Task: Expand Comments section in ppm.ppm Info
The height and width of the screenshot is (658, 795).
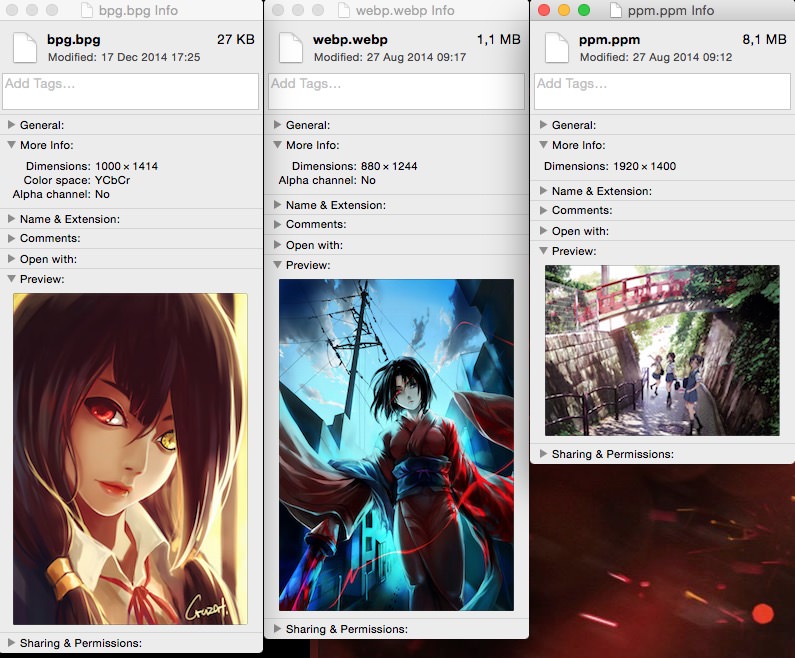Action: click(544, 210)
